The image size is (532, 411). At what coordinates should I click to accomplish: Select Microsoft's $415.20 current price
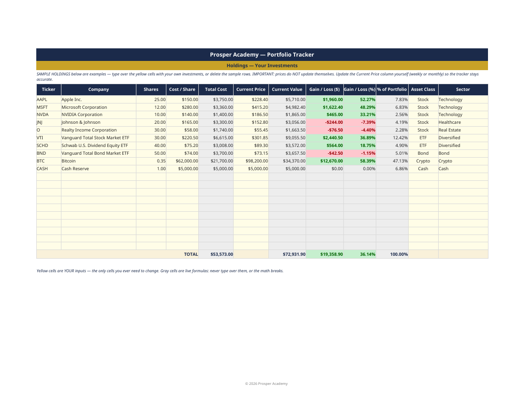pos(251,107)
